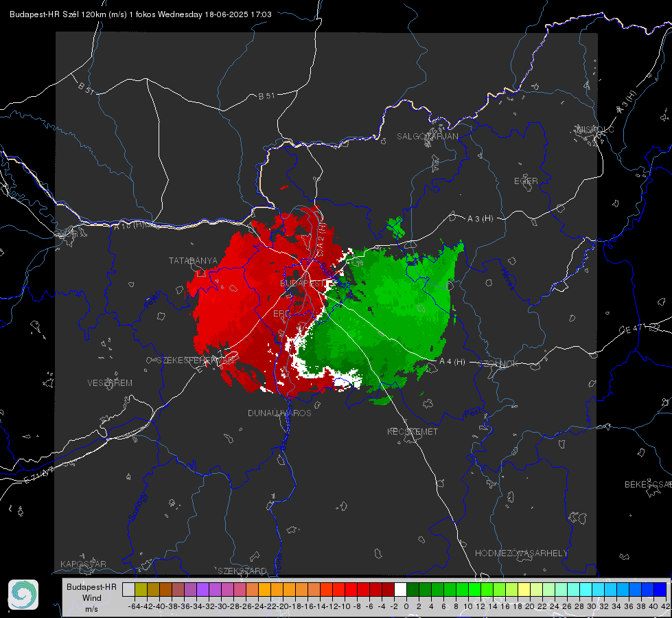Click the Pest county label
Image resolution: width=672 pixels, height=618 pixels.
click(x=472, y=414)
